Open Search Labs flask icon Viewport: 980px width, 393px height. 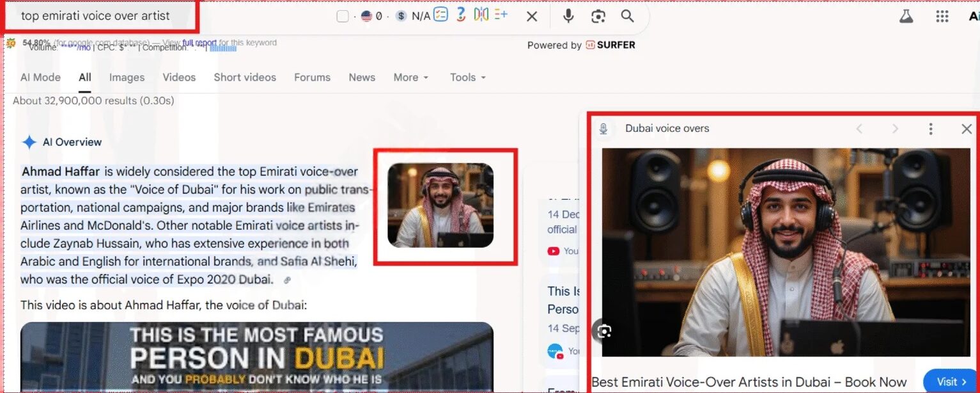(906, 16)
